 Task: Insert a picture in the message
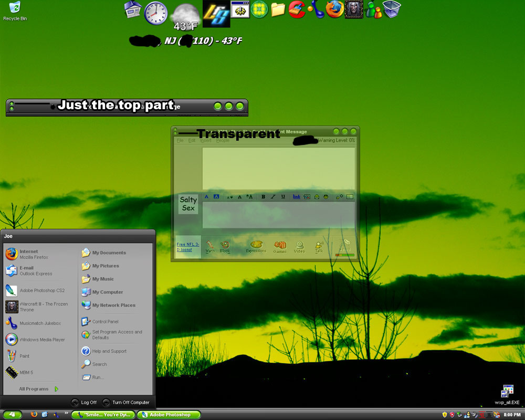click(x=307, y=196)
